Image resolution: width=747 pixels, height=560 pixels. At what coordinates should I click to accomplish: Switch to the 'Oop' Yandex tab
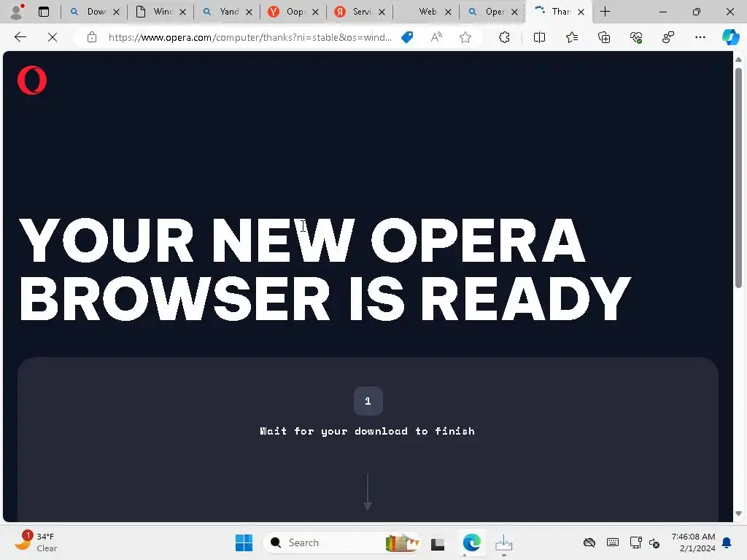pyautogui.click(x=293, y=12)
